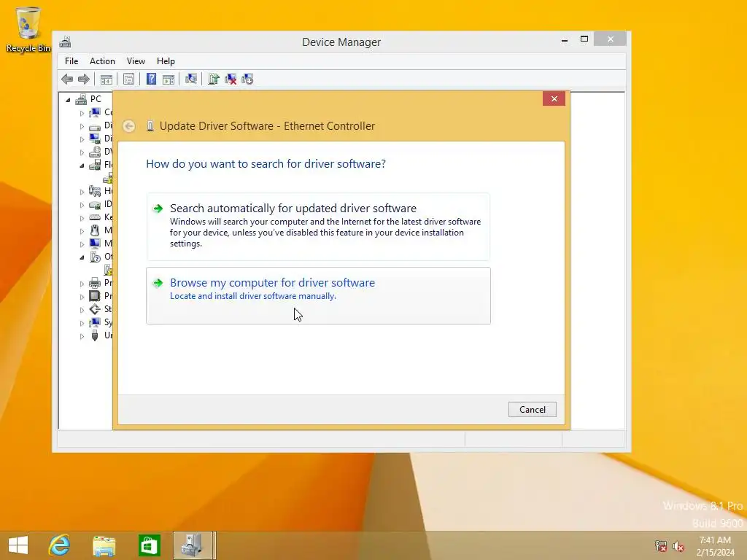
Task: Close the Update Driver Software dialog
Action: click(x=554, y=98)
